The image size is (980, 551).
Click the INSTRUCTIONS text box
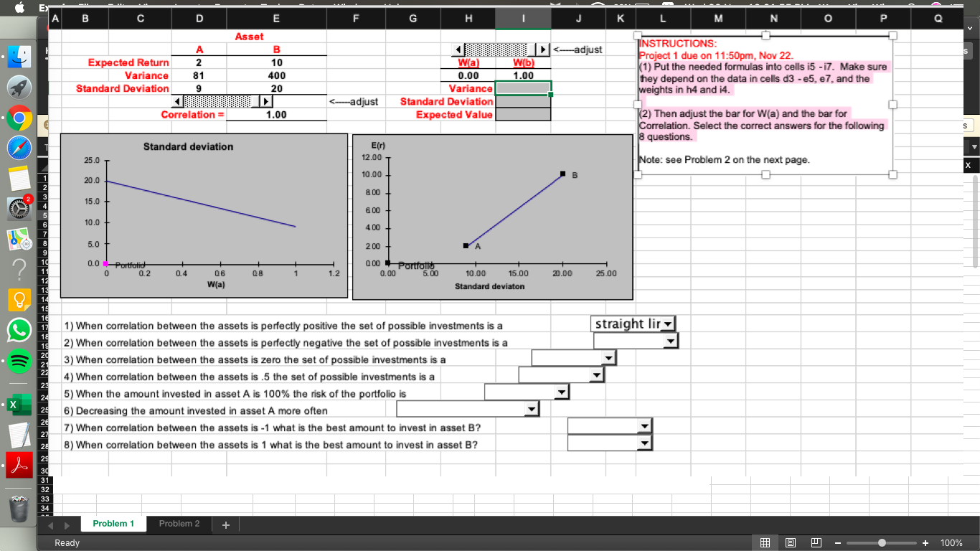pos(765,105)
